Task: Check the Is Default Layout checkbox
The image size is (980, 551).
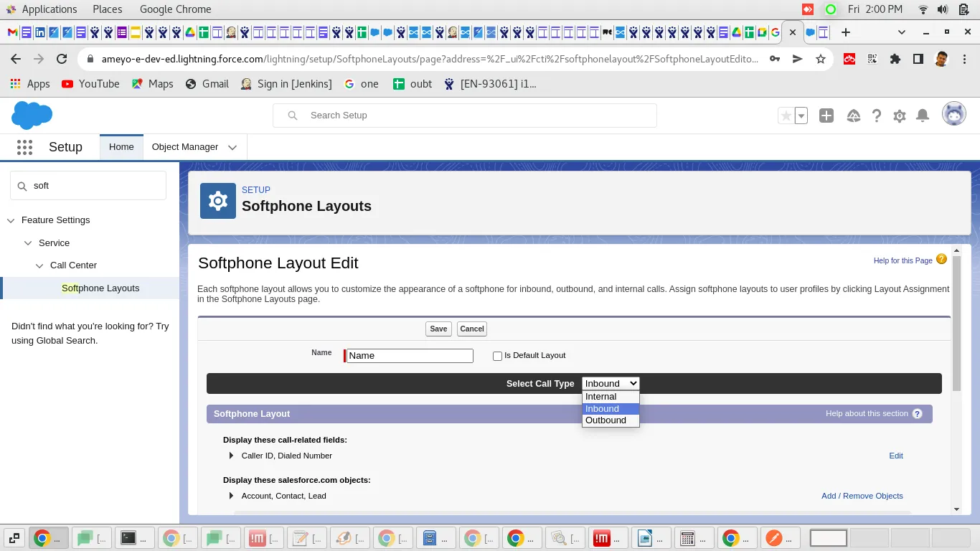Action: click(x=497, y=356)
